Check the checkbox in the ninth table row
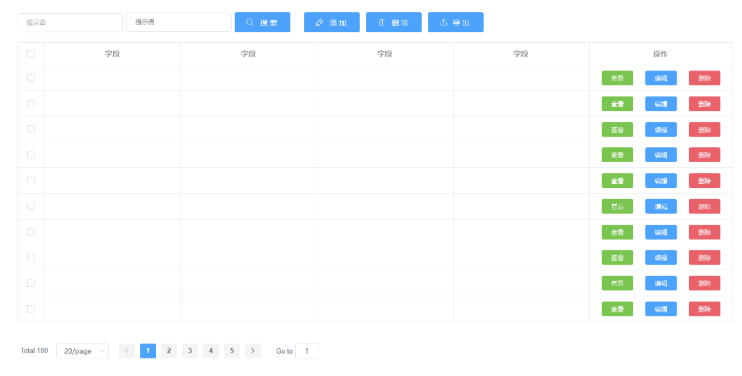 (31, 283)
